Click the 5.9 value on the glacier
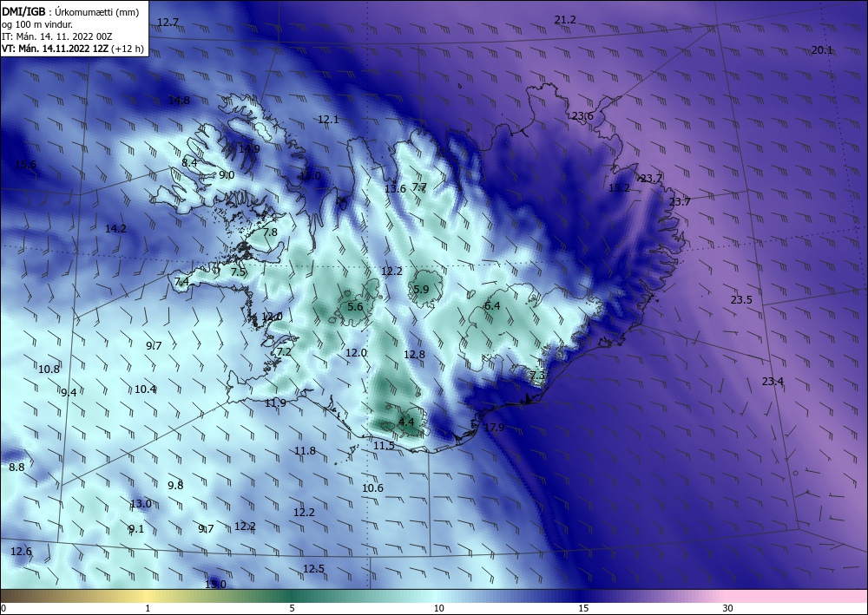 (421, 289)
